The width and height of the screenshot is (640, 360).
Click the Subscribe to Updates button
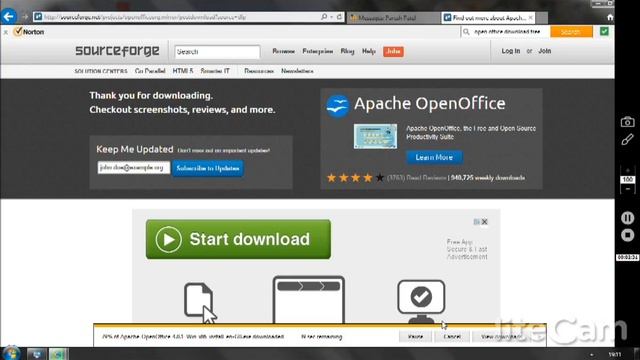point(208,168)
